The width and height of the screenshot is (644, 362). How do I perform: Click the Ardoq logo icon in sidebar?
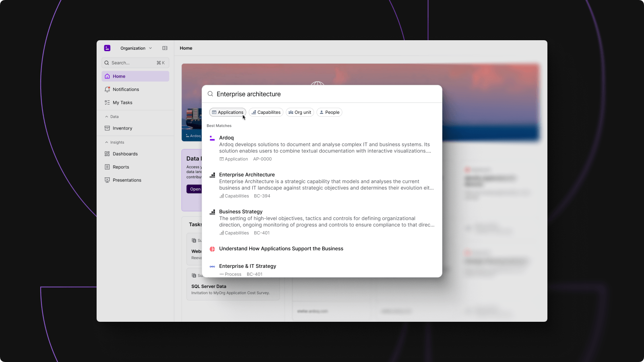pos(107,48)
